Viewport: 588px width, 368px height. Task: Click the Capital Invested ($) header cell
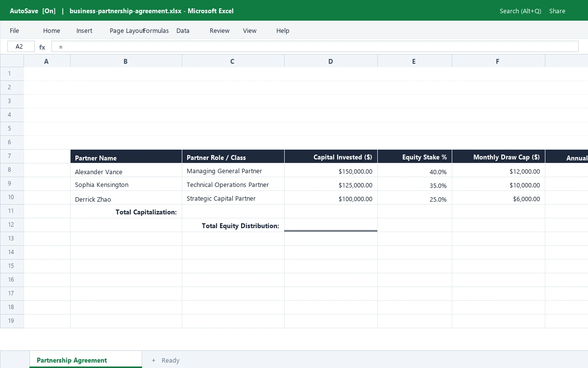coord(331,157)
